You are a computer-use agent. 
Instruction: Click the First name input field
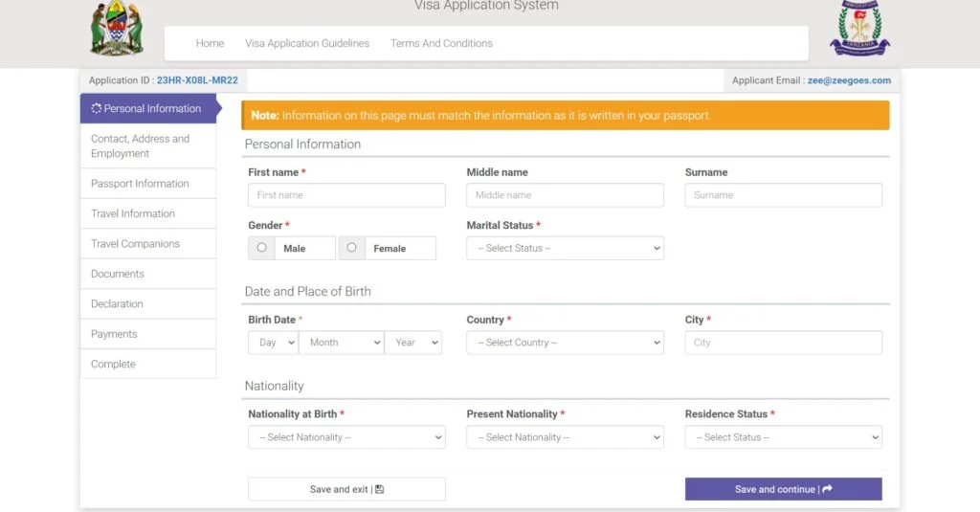click(346, 195)
